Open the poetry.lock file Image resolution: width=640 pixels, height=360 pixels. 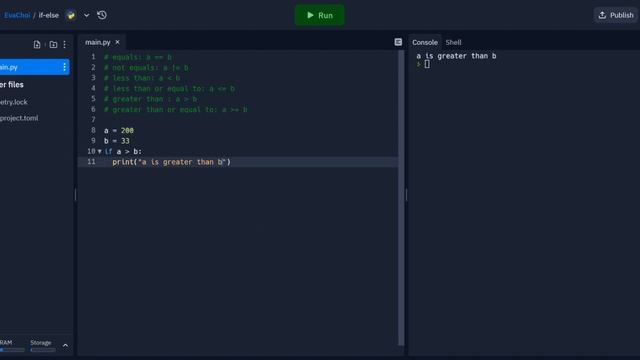click(x=13, y=102)
